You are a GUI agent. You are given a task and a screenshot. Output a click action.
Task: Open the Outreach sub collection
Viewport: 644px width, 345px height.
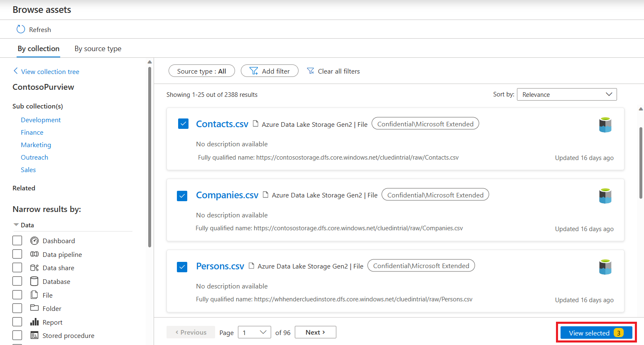(x=34, y=157)
